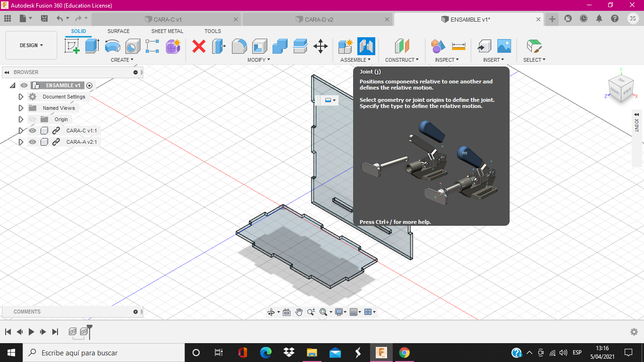Go to the timeline start
Viewport: 644px width, 362px height.
[8, 332]
